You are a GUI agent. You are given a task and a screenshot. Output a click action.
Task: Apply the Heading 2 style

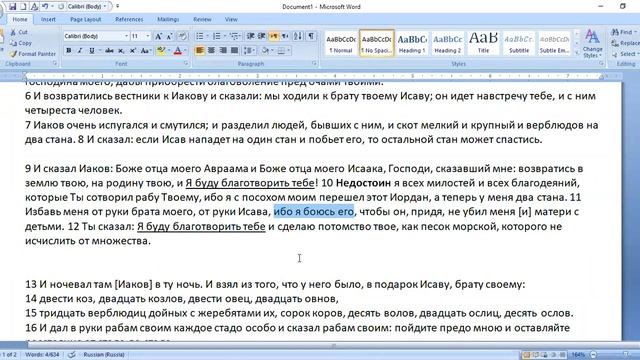pos(447,43)
